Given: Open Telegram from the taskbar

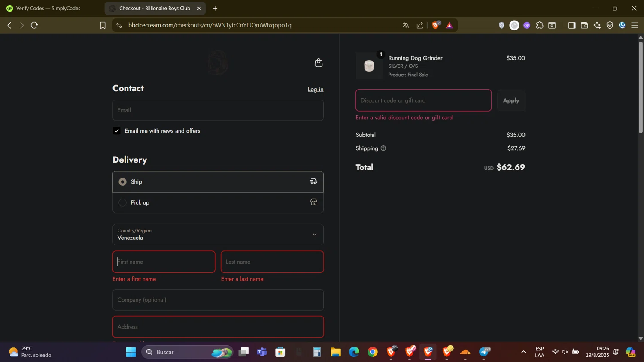Looking at the screenshot, I should 484,352.
